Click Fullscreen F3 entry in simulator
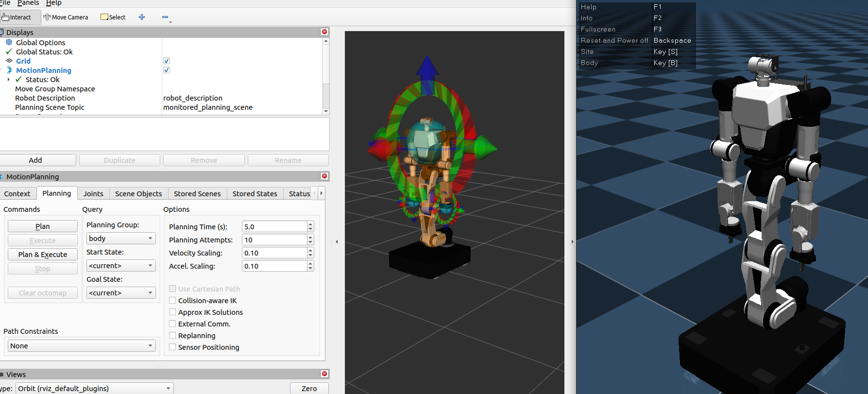 tap(636, 29)
